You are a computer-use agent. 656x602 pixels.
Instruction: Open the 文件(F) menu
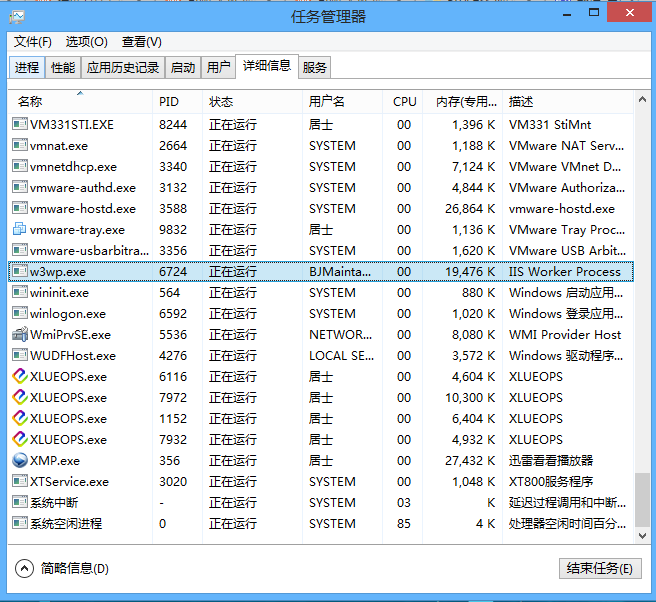pos(33,42)
